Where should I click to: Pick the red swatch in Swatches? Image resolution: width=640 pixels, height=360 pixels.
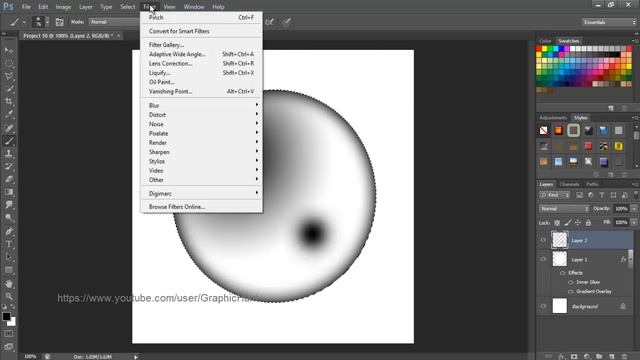click(x=539, y=49)
